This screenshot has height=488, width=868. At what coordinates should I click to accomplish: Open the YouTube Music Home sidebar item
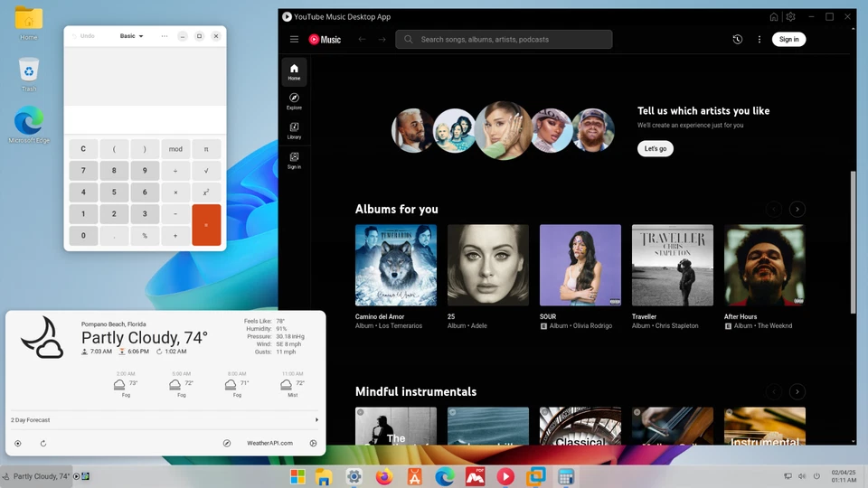click(294, 72)
